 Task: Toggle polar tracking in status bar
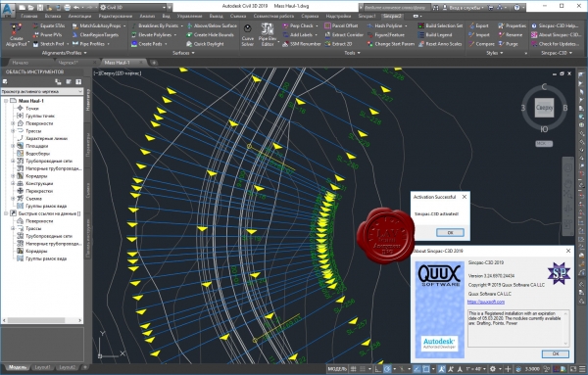388,369
